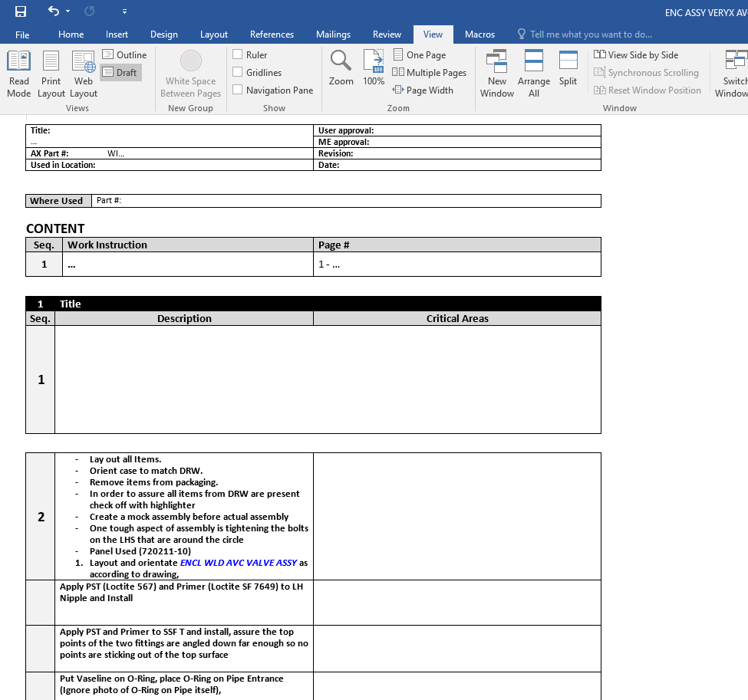
Task: Split the document window
Action: coord(568,68)
